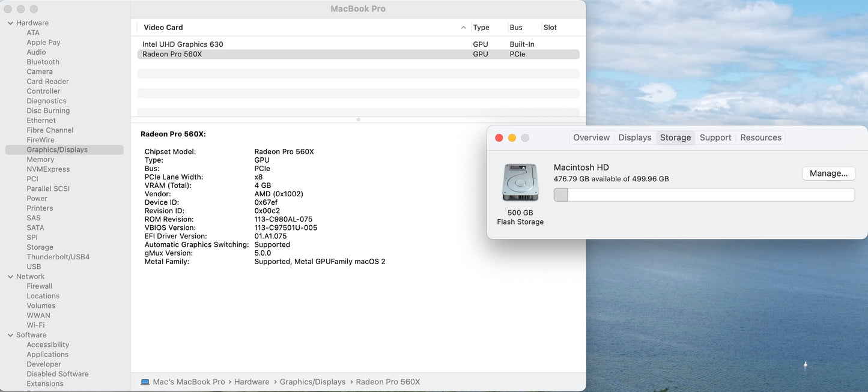Viewport: 868px width, 392px height.
Task: Collapse the Software section disclosure triangle
Action: (x=10, y=335)
